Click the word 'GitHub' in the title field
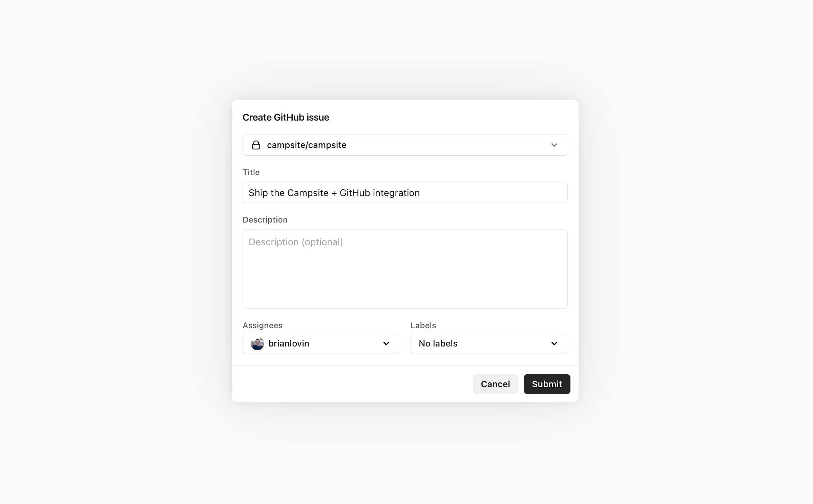Viewport: 813px width, 504px height. pyautogui.click(x=355, y=193)
